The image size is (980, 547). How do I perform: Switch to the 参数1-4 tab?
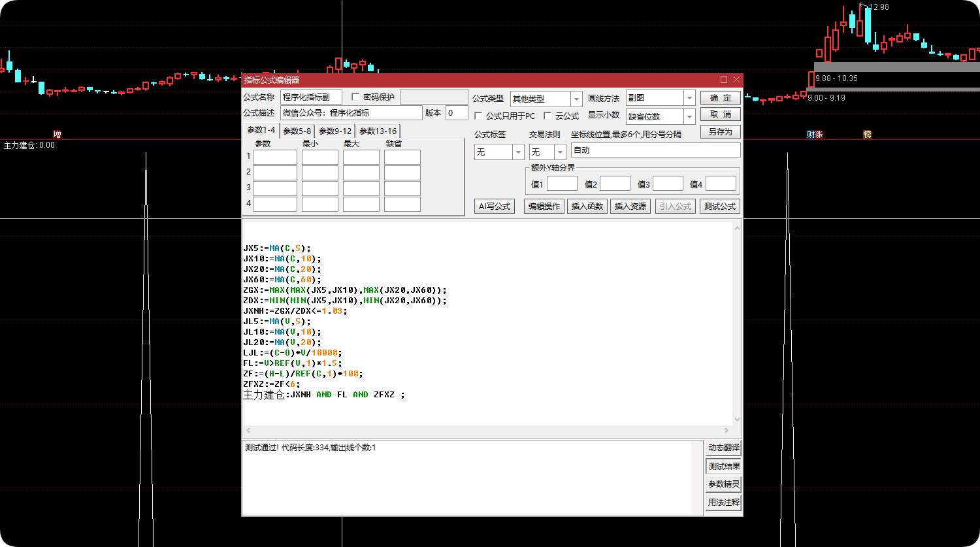point(261,130)
